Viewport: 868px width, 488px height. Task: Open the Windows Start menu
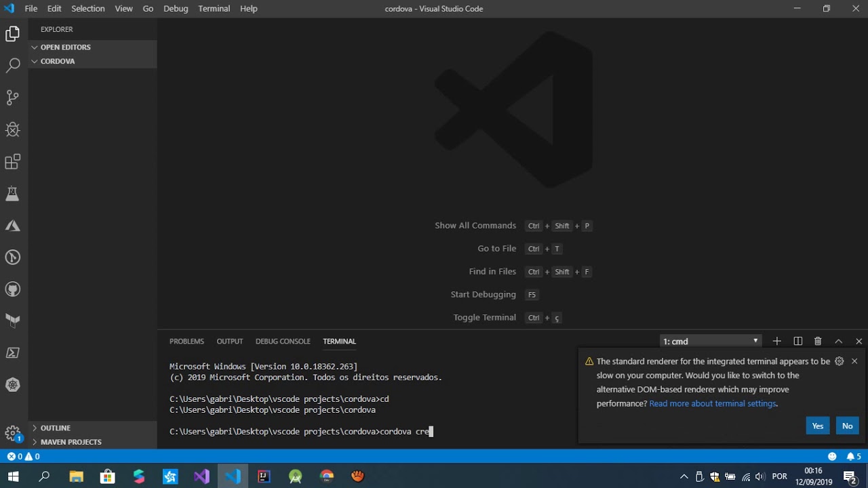point(13,476)
